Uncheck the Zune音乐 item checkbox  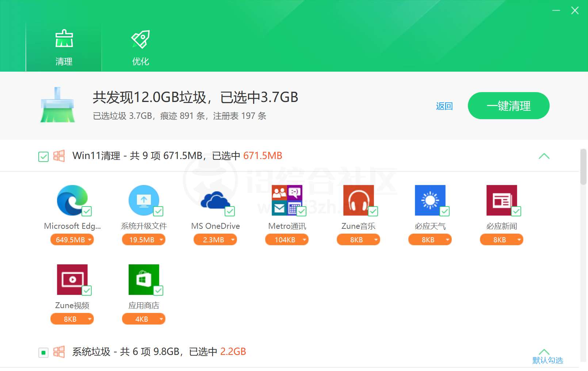[373, 211]
